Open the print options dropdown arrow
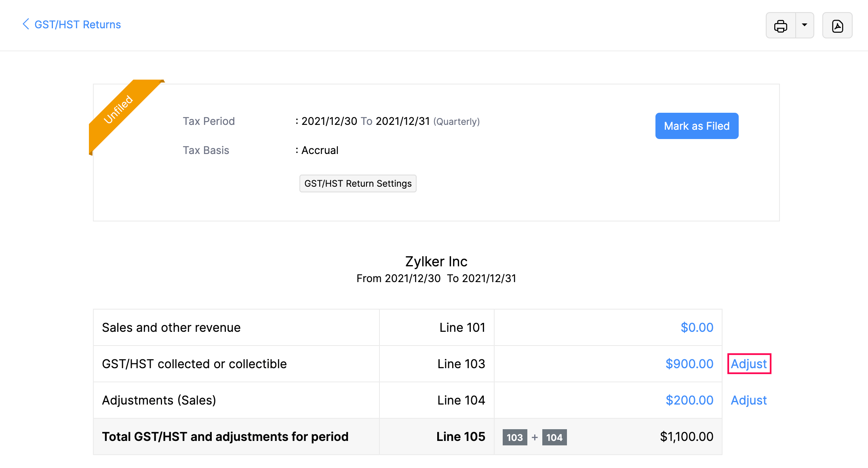 805,25
